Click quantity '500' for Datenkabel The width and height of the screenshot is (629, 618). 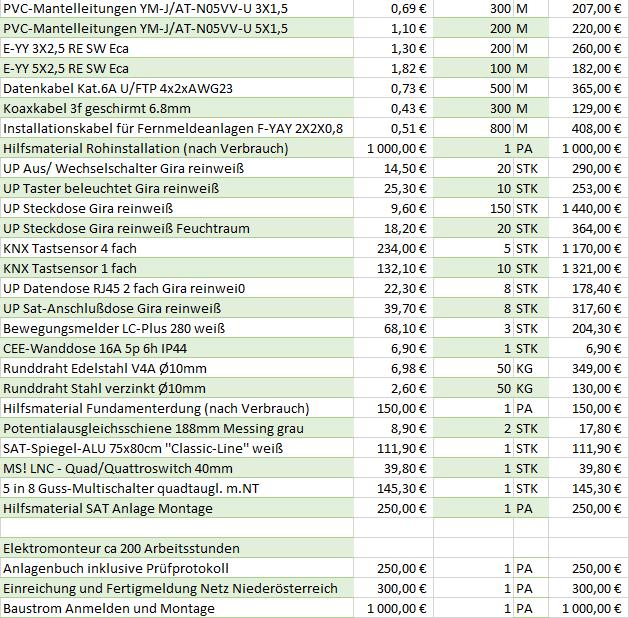click(500, 89)
